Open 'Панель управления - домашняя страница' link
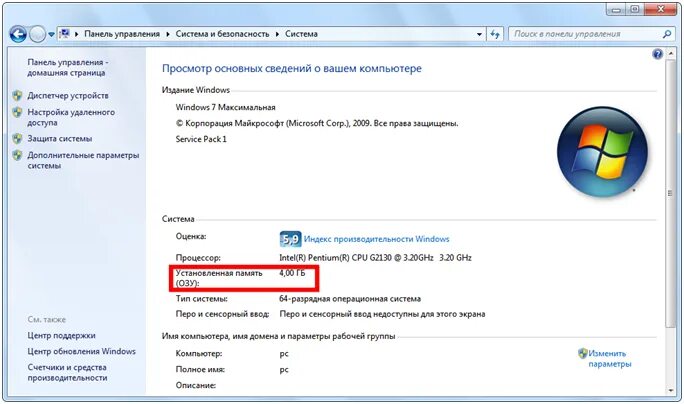Image resolution: width=684 pixels, height=404 pixels. point(68,68)
